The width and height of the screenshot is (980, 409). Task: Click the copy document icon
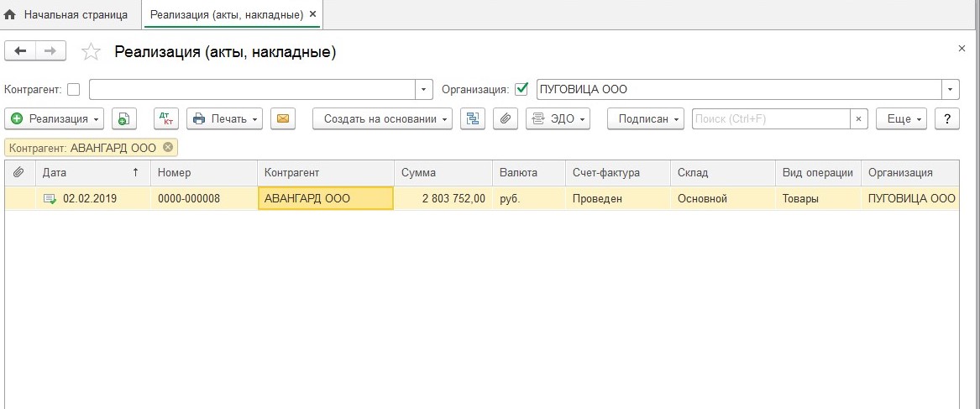[x=123, y=119]
